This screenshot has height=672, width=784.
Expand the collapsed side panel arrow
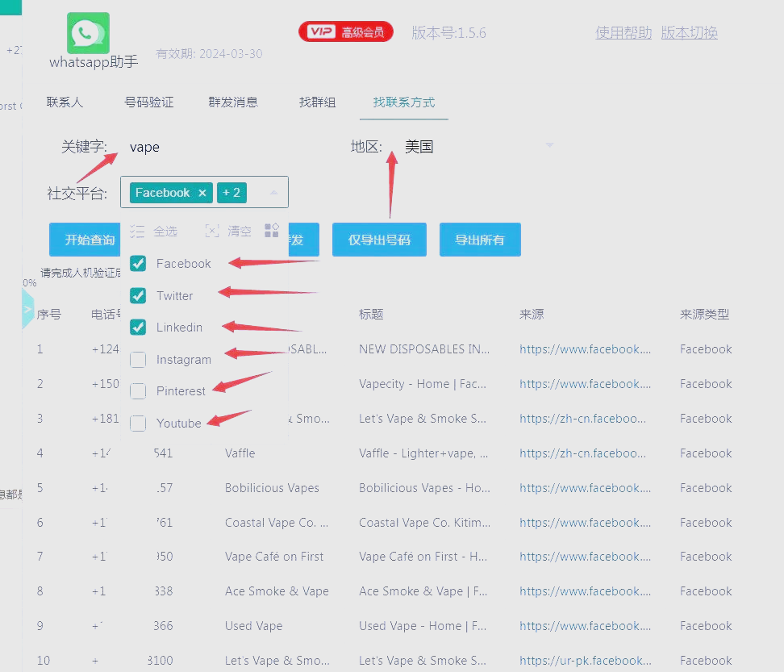(x=27, y=309)
